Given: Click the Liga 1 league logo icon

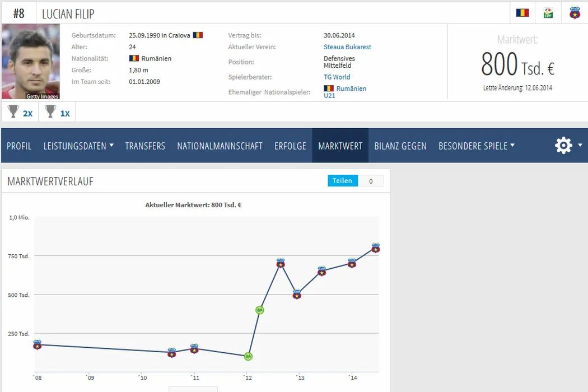Looking at the screenshot, I should tap(548, 13).
